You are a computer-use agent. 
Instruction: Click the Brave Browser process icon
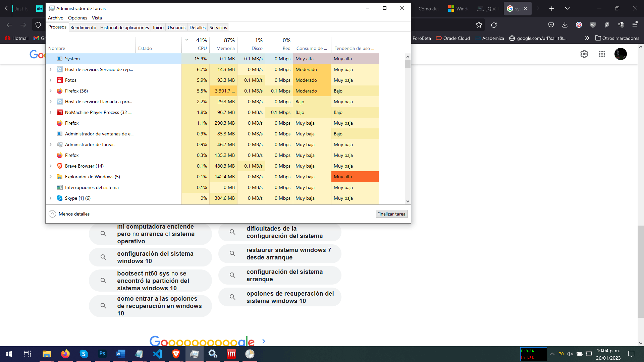(60, 166)
